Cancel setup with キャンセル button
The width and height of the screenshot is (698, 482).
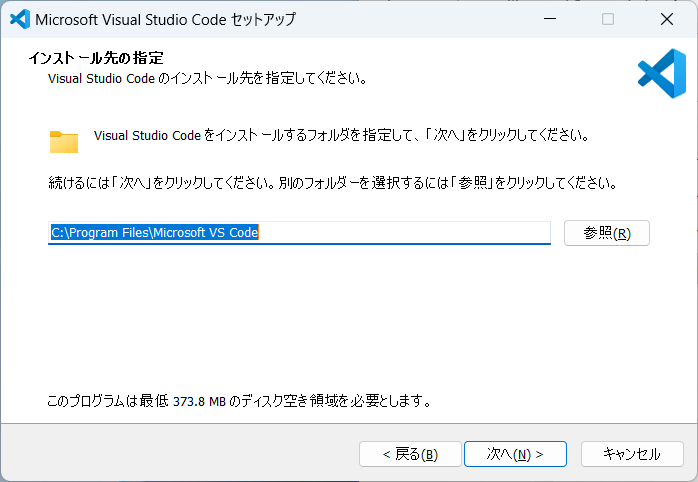point(632,454)
